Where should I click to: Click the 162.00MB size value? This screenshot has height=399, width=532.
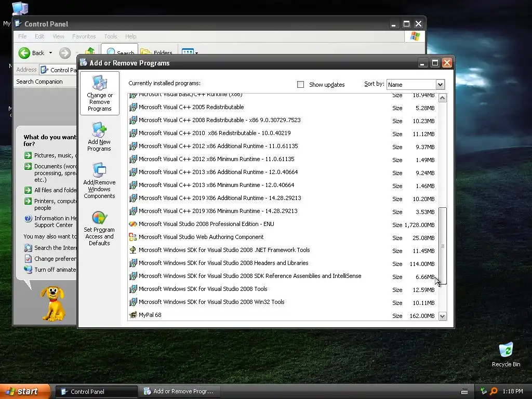[x=422, y=316]
